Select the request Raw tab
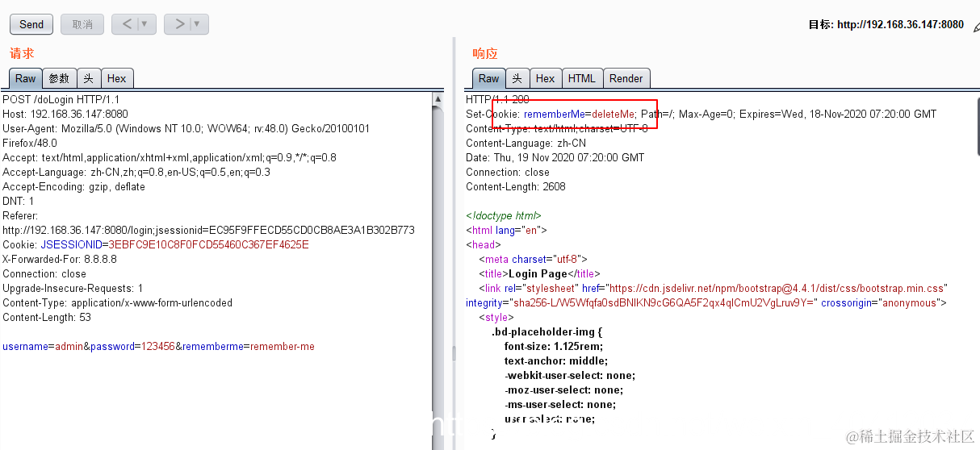 (x=26, y=78)
